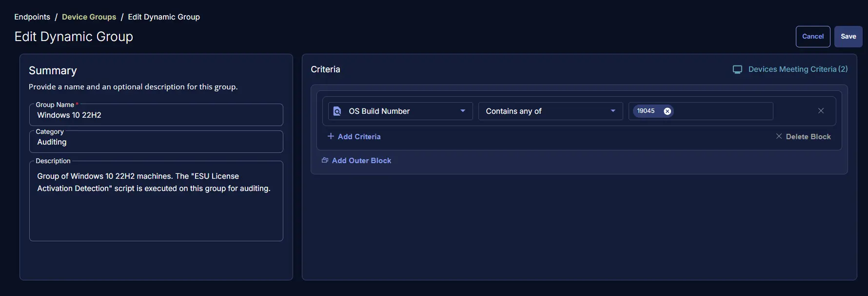The image size is (868, 296).
Task: Select the Category field containing Auditing
Action: pos(156,142)
